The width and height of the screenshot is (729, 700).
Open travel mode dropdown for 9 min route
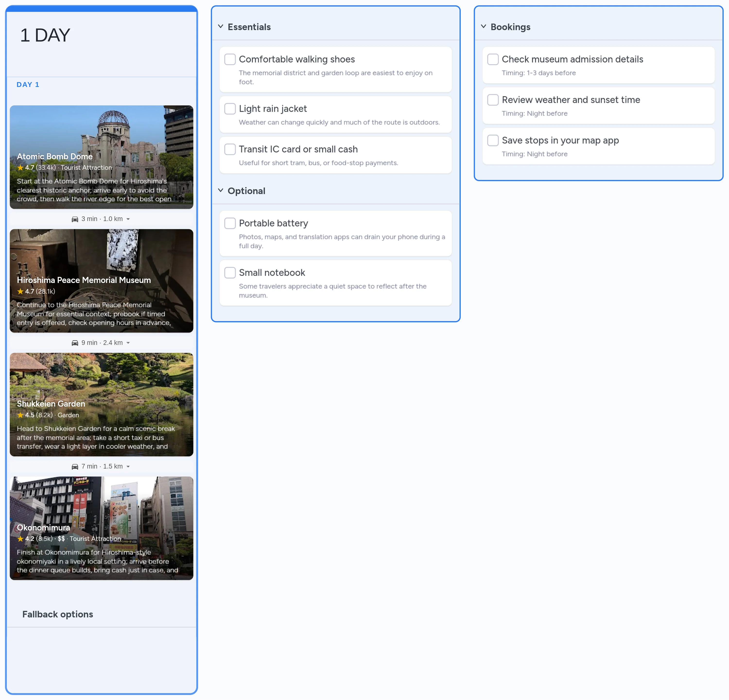(x=128, y=343)
